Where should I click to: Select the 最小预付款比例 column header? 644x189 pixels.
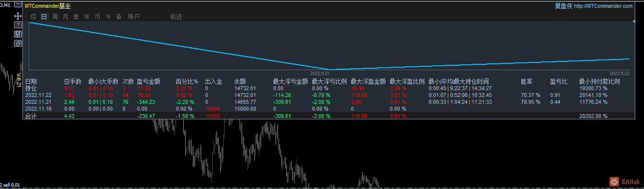point(600,81)
